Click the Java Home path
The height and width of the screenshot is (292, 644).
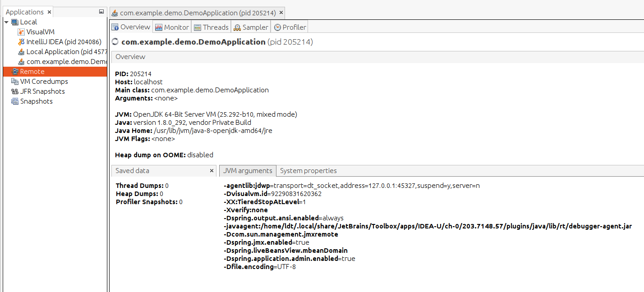(x=214, y=131)
